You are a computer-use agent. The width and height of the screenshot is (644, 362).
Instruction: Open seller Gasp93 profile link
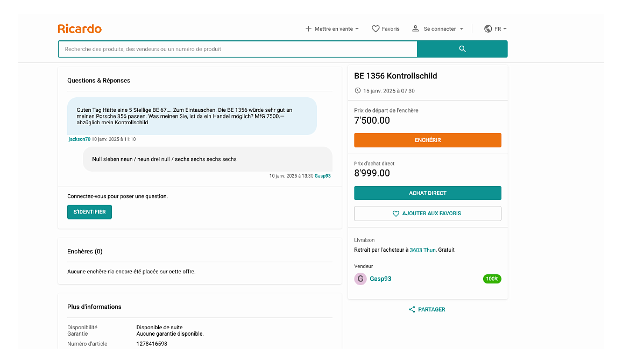tap(380, 279)
